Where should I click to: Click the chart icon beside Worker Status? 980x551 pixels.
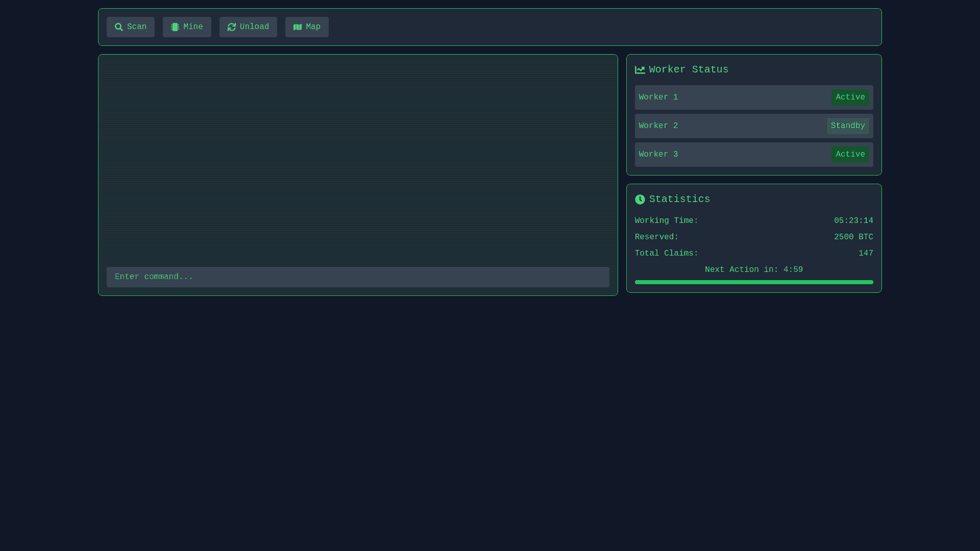[640, 70]
